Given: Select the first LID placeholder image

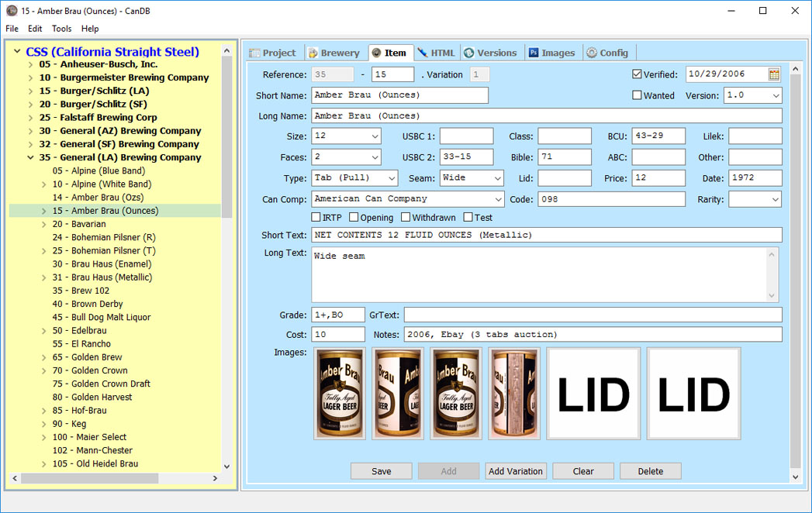Looking at the screenshot, I should [593, 394].
